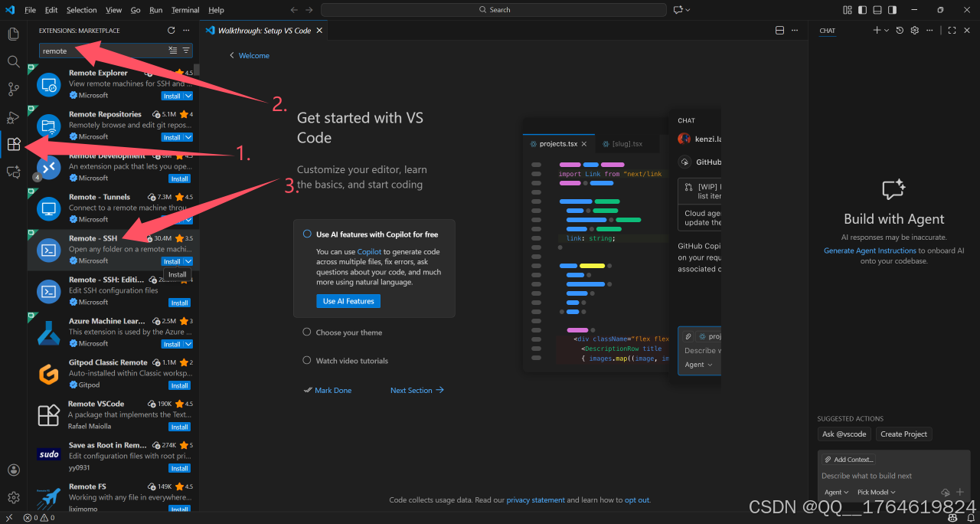Close the Walkthrough: Setup VS Code tab
Image resolution: width=980 pixels, height=524 pixels.
[320, 31]
